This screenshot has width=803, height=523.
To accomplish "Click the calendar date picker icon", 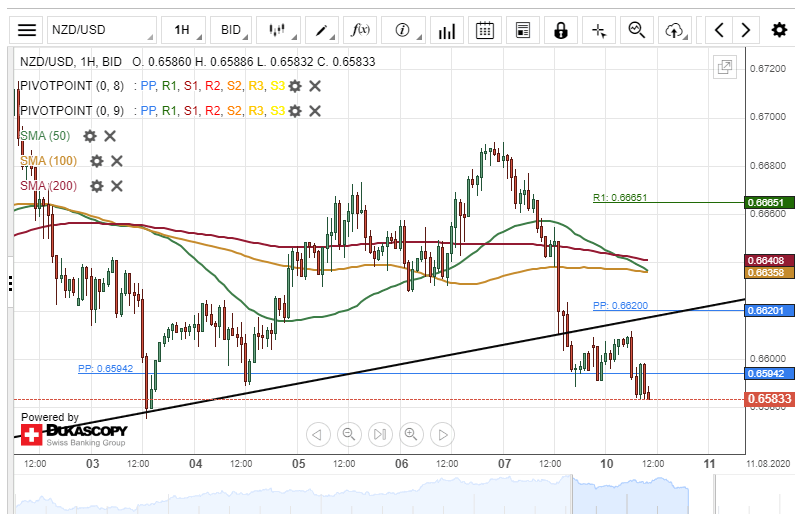I will click(485, 30).
